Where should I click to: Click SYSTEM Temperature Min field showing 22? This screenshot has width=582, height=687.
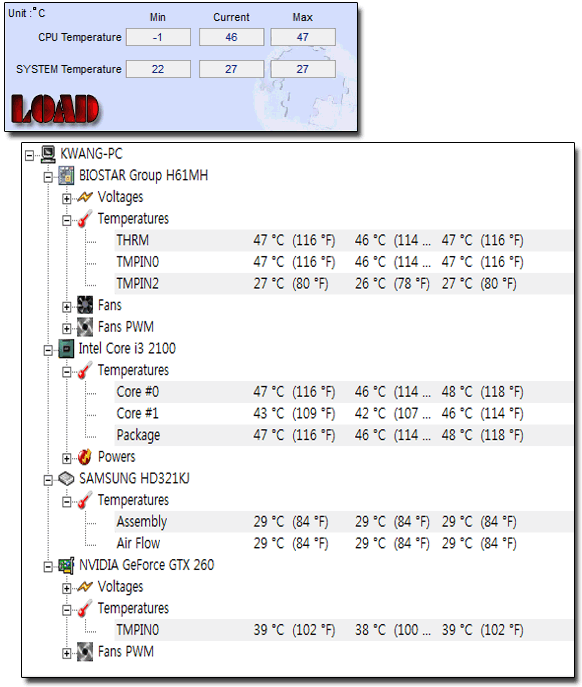pyautogui.click(x=158, y=69)
